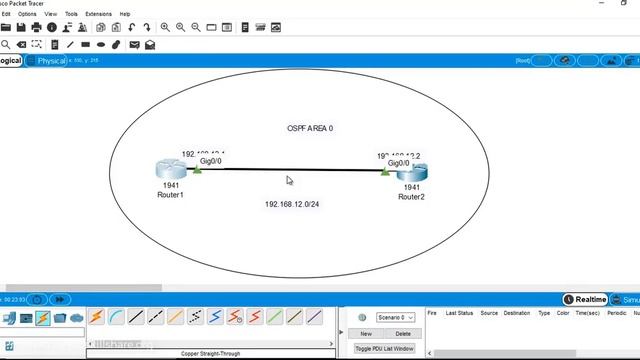Click New scenario button
The height and width of the screenshot is (360, 640).
(366, 334)
